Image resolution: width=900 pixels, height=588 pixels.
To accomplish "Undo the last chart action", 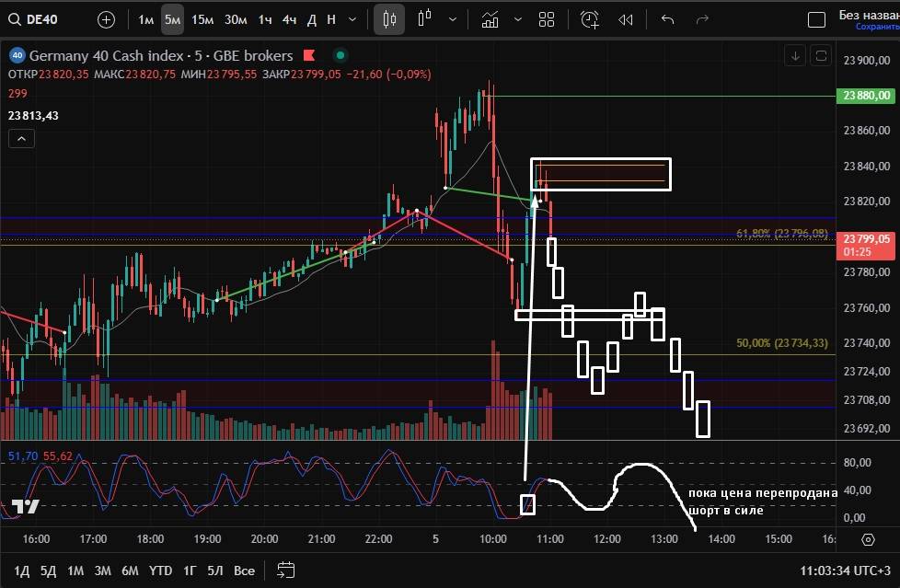I will 668,19.
